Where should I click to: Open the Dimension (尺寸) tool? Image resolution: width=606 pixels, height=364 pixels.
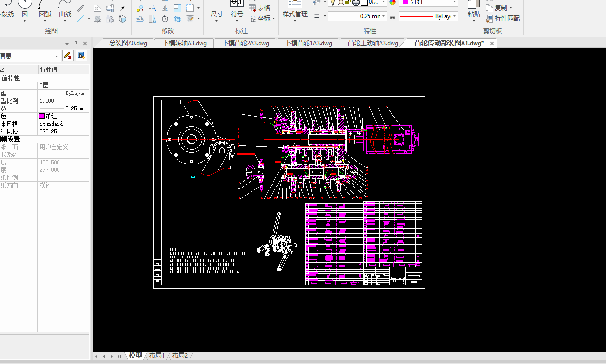click(x=217, y=9)
